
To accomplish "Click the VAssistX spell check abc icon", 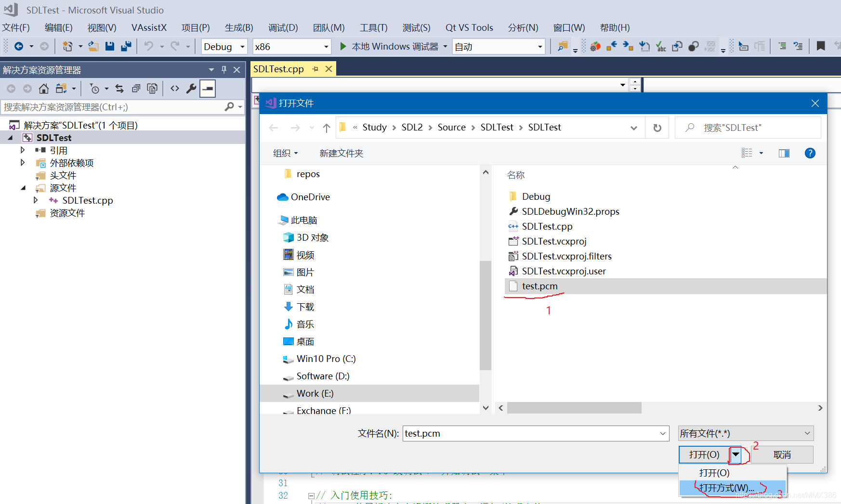I will [x=661, y=46].
